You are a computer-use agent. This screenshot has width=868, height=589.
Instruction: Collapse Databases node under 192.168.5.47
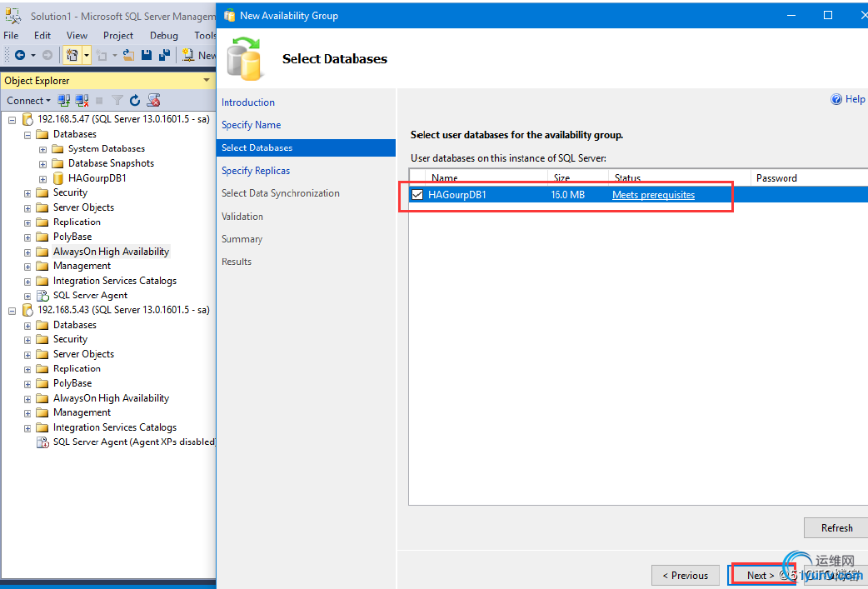pos(27,135)
